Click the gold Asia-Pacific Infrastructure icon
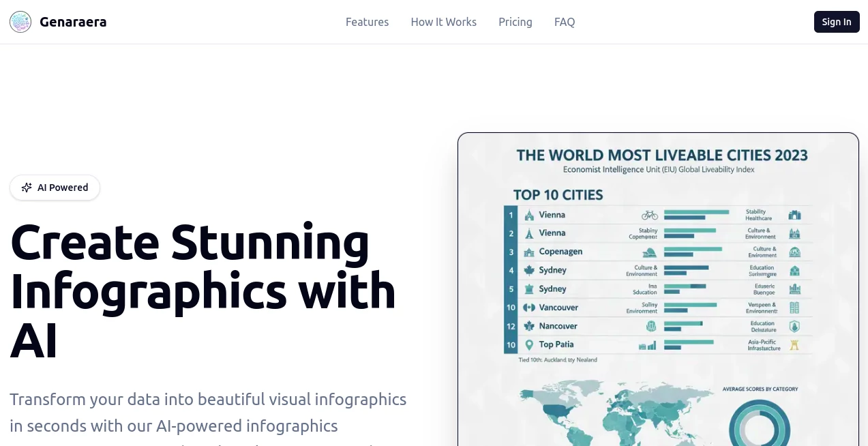This screenshot has height=446, width=868. click(x=795, y=344)
